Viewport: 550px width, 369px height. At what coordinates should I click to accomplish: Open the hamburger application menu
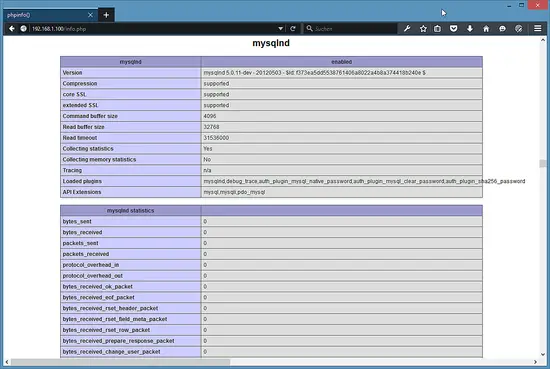coord(537,28)
